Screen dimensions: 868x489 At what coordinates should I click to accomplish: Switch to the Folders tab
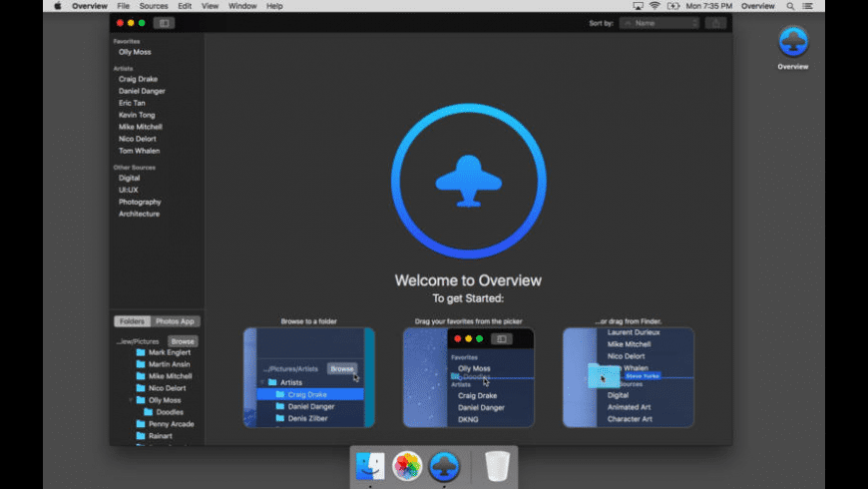[132, 321]
